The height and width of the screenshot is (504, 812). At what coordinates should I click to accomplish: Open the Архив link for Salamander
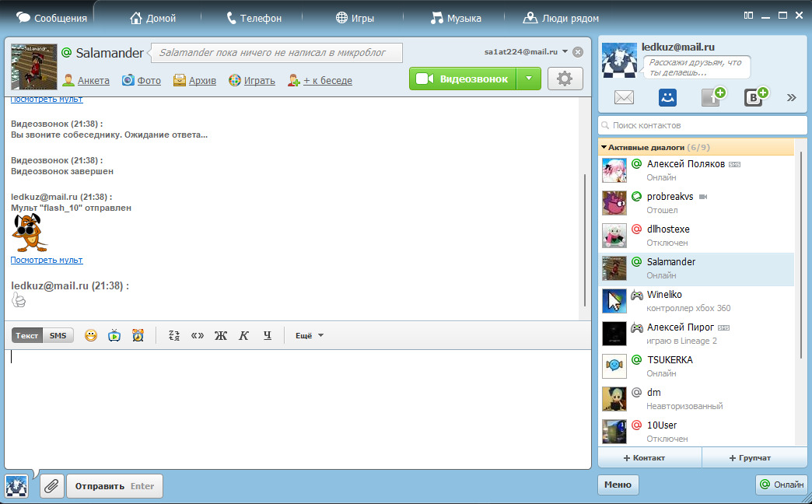196,80
